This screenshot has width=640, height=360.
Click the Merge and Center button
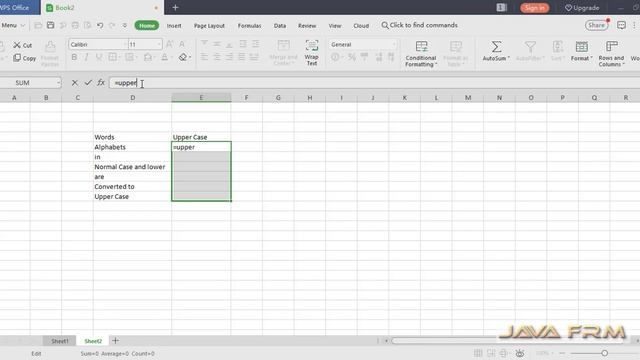pos(283,52)
